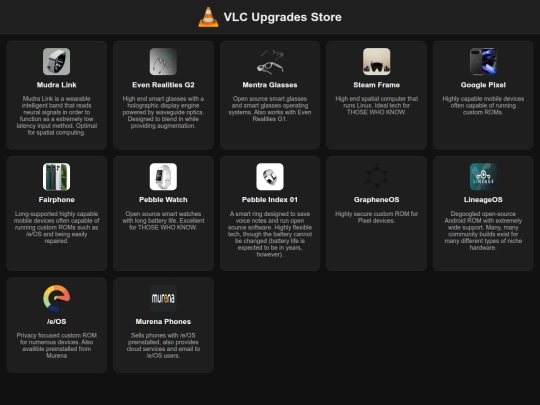The height and width of the screenshot is (405, 540).
Task: Click the degoogled Android ROM description
Action: [x=483, y=231]
